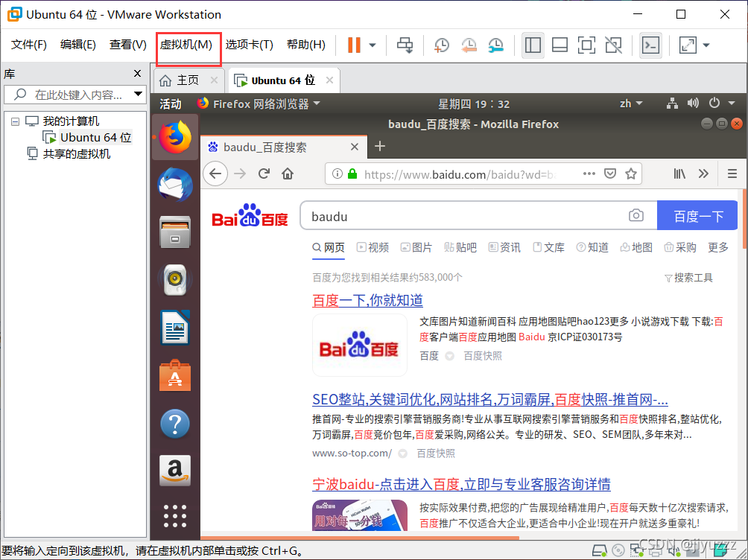
Task: Click the 百度一下 search button
Action: click(697, 215)
